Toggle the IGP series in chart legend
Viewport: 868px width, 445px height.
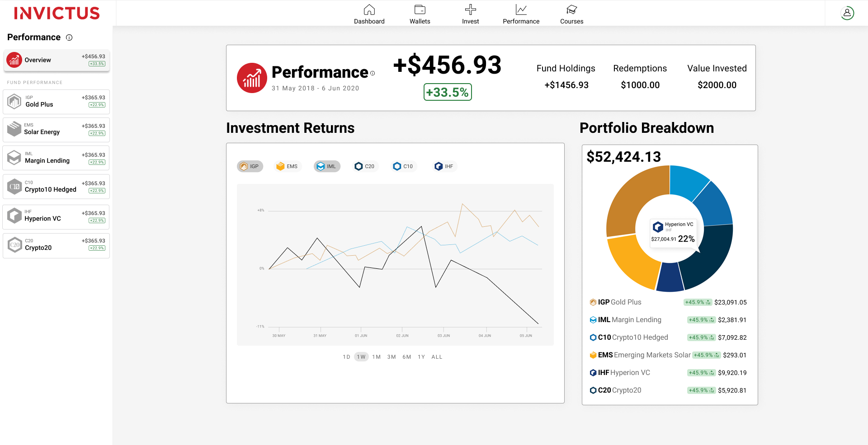(250, 166)
